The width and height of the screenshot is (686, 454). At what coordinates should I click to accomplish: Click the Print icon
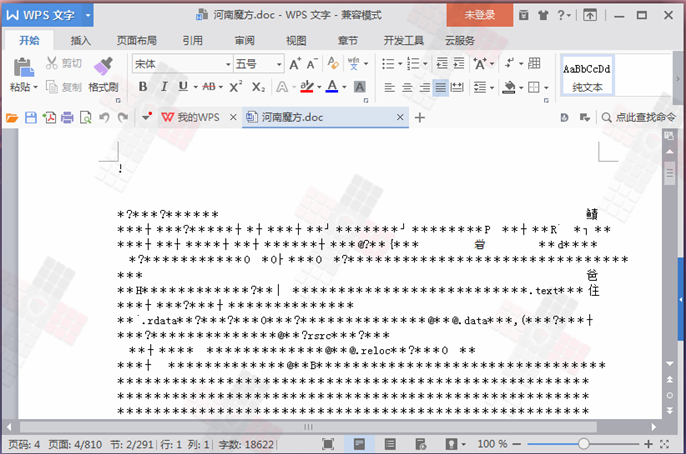point(67,118)
